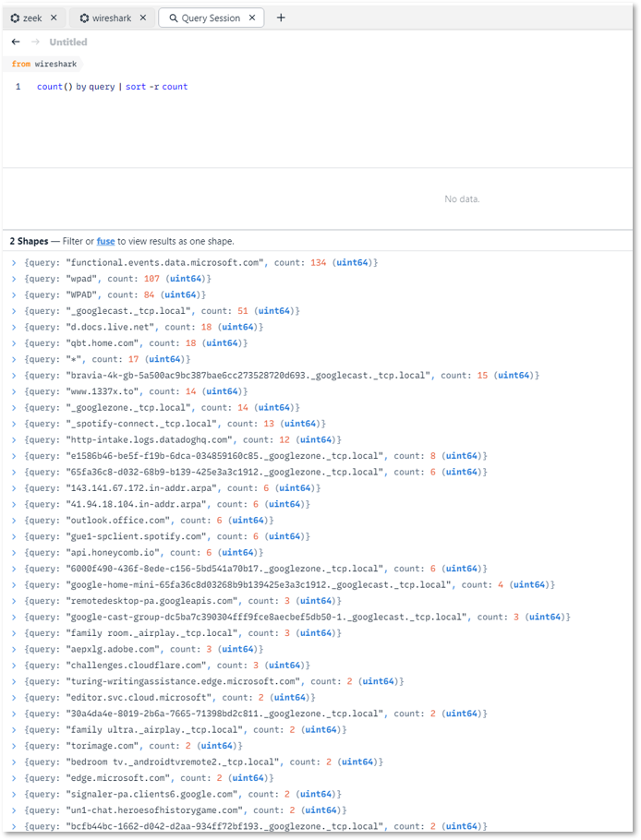
Task: Click the back arrow icon
Action: [x=16, y=42]
